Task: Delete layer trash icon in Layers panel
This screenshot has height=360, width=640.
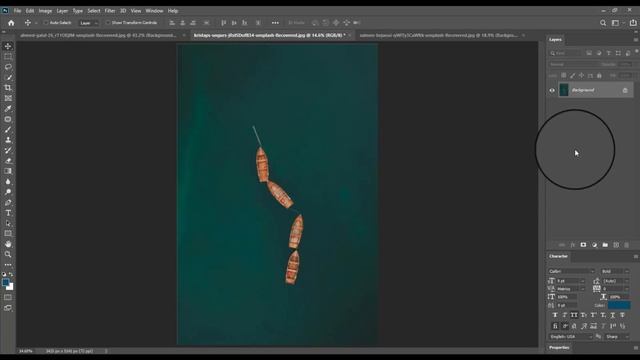Action: click(627, 245)
